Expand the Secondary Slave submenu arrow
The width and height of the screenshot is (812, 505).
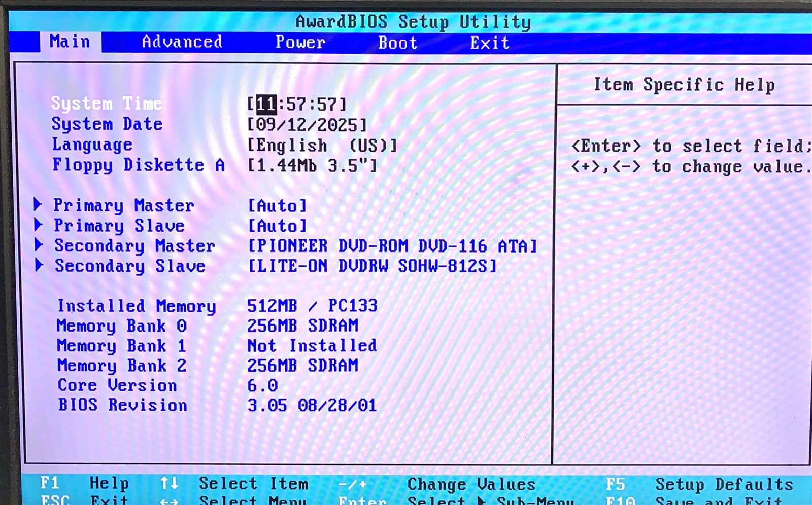[39, 265]
